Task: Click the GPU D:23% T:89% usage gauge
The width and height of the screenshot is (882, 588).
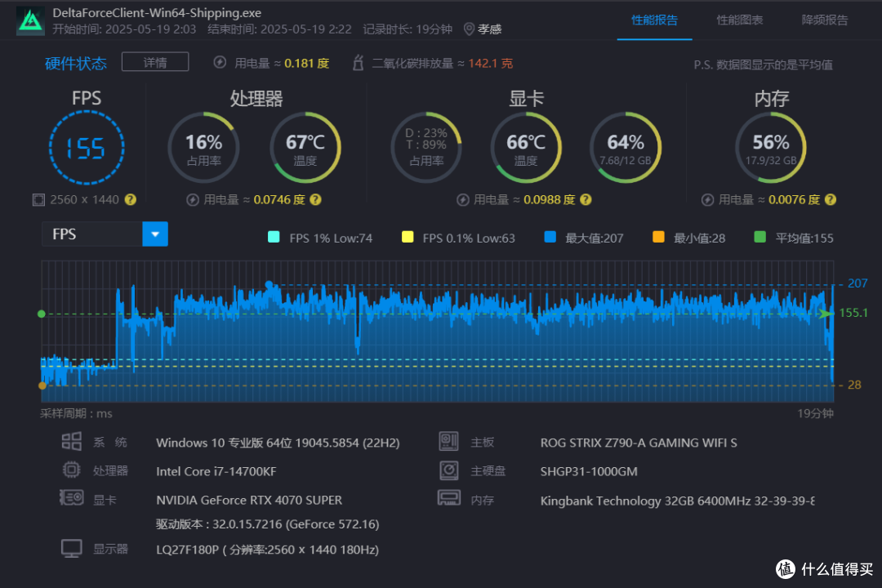Action: point(426,148)
